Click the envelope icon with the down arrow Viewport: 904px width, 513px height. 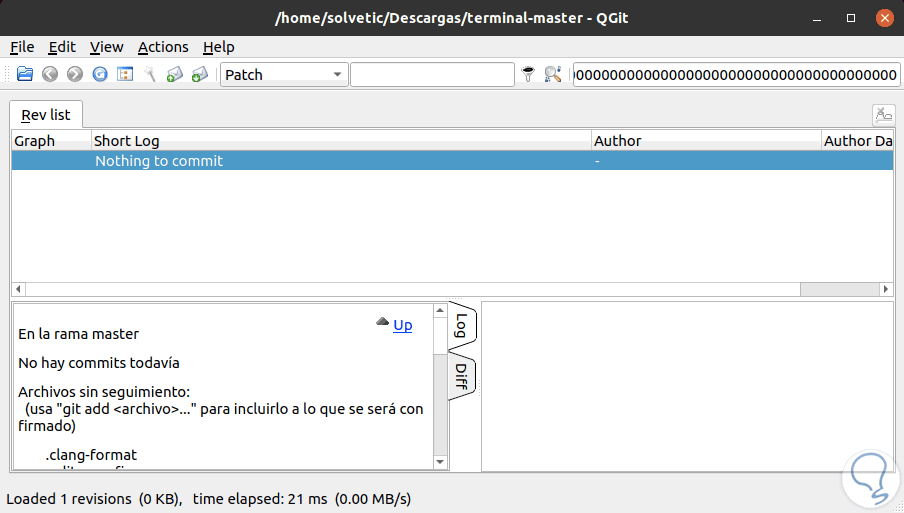(199, 74)
